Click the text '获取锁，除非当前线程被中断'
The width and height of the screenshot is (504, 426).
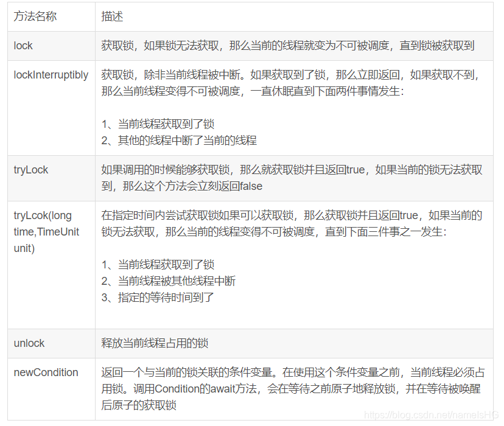click(x=170, y=75)
